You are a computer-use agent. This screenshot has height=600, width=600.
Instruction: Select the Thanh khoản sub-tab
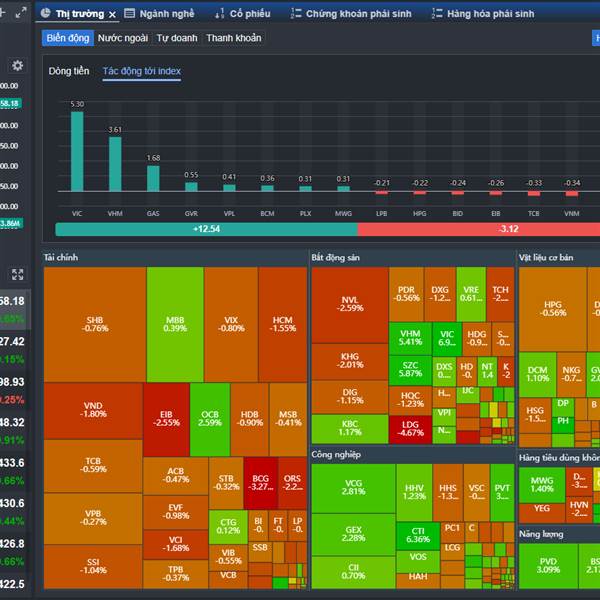pos(234,38)
